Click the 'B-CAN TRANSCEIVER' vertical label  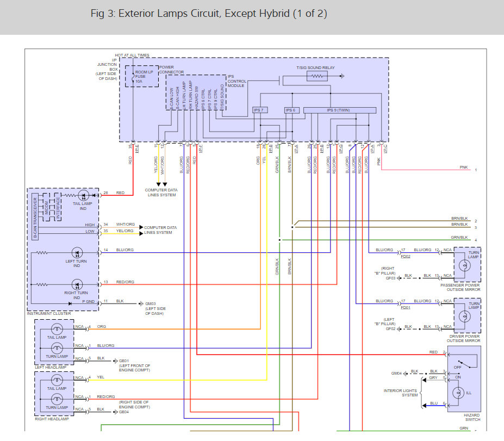[x=35, y=218]
